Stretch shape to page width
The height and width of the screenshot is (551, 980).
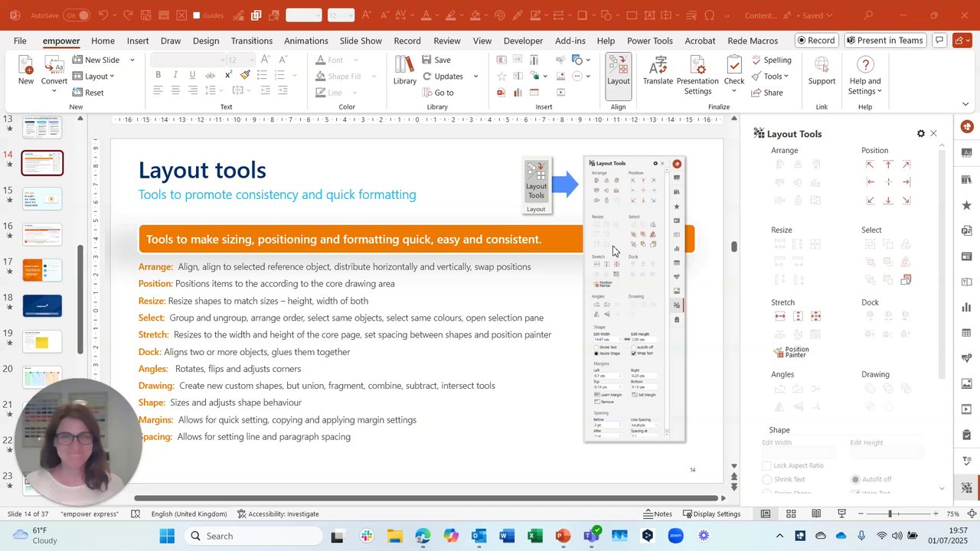pos(779,316)
